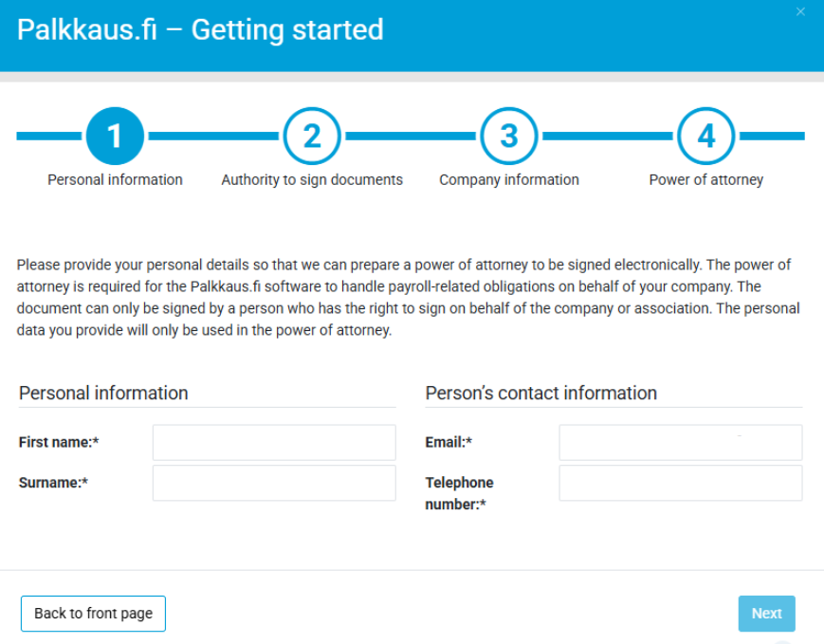Go to step 2 circle
This screenshot has height=644, width=824.
click(x=312, y=137)
